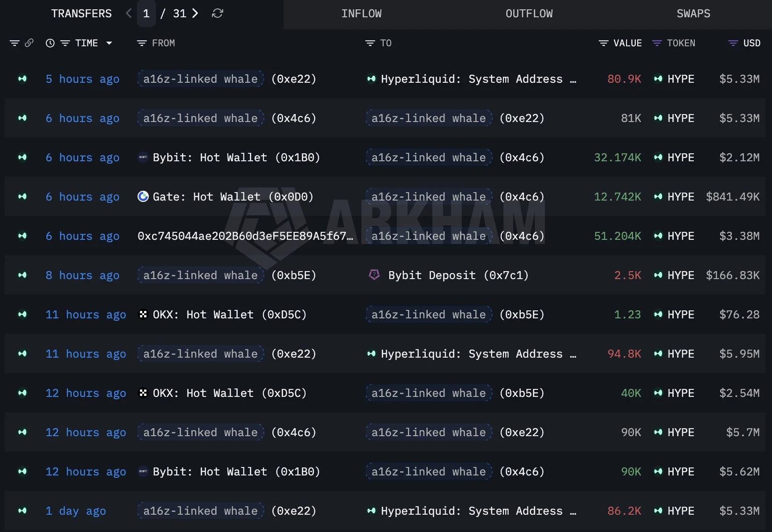Image resolution: width=772 pixels, height=532 pixels.
Task: Click the USD amount $3.38M
Action: [x=739, y=236]
